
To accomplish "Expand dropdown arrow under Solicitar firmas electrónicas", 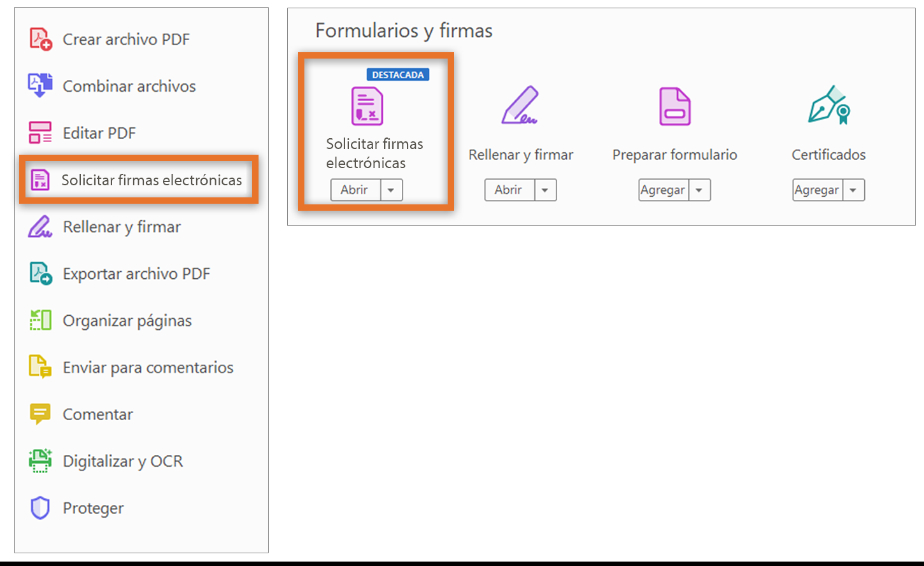I will pos(391,190).
